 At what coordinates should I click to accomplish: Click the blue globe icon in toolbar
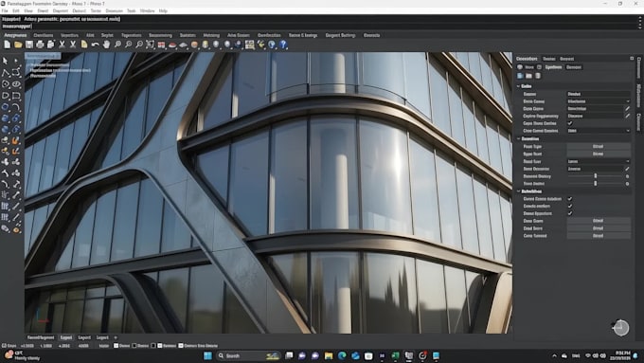click(272, 45)
